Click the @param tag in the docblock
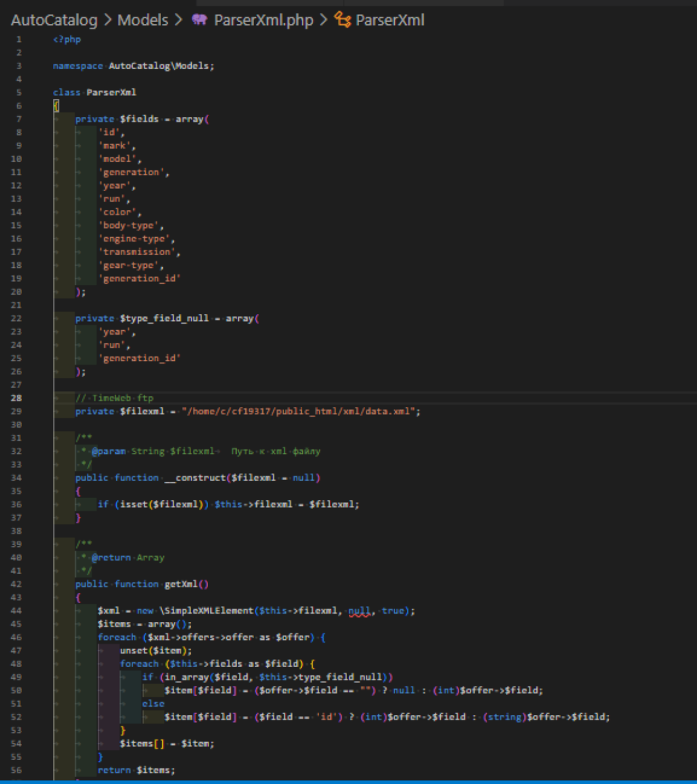 [108, 452]
